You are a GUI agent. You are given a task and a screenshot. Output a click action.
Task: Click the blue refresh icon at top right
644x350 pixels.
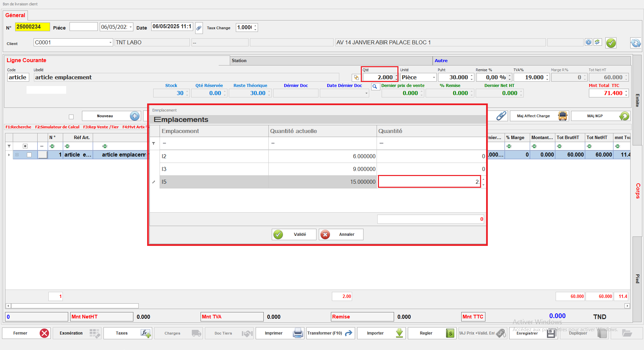point(635,43)
